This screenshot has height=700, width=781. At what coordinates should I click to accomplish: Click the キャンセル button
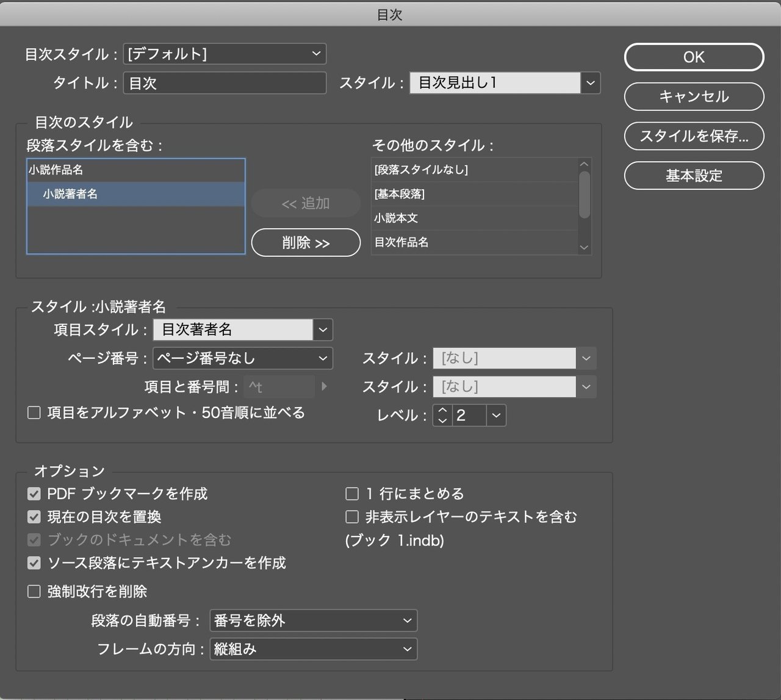[x=694, y=96]
